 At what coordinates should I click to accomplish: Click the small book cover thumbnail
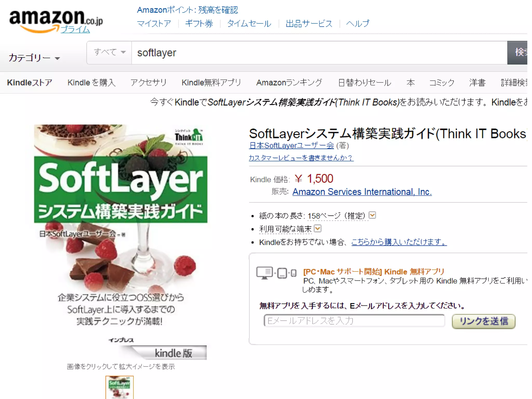119,387
